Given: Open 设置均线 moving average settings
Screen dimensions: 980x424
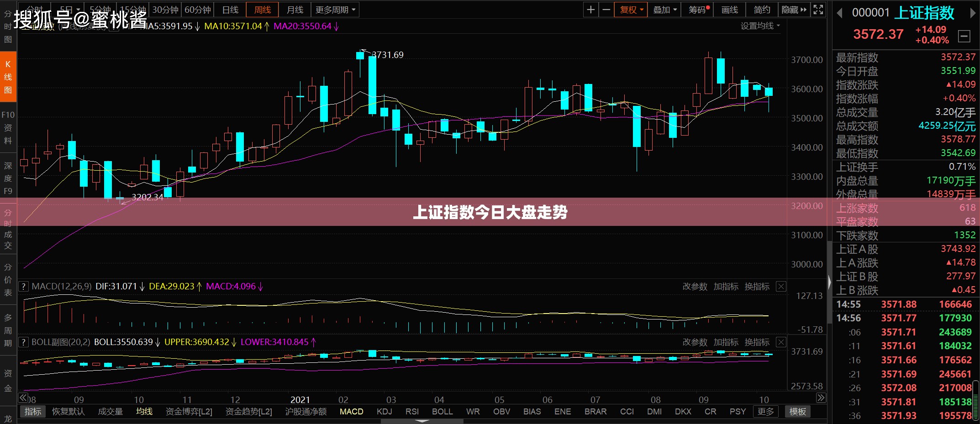Looking at the screenshot, I should coord(760,26).
